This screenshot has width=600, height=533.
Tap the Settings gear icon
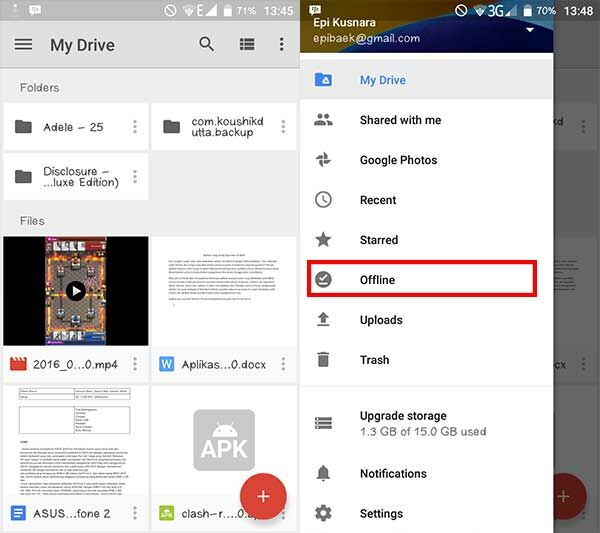323,513
